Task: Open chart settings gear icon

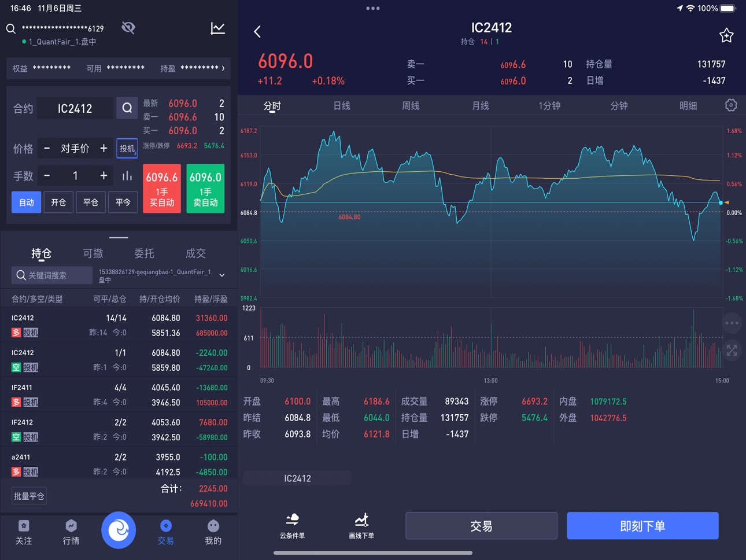Action: tap(731, 105)
